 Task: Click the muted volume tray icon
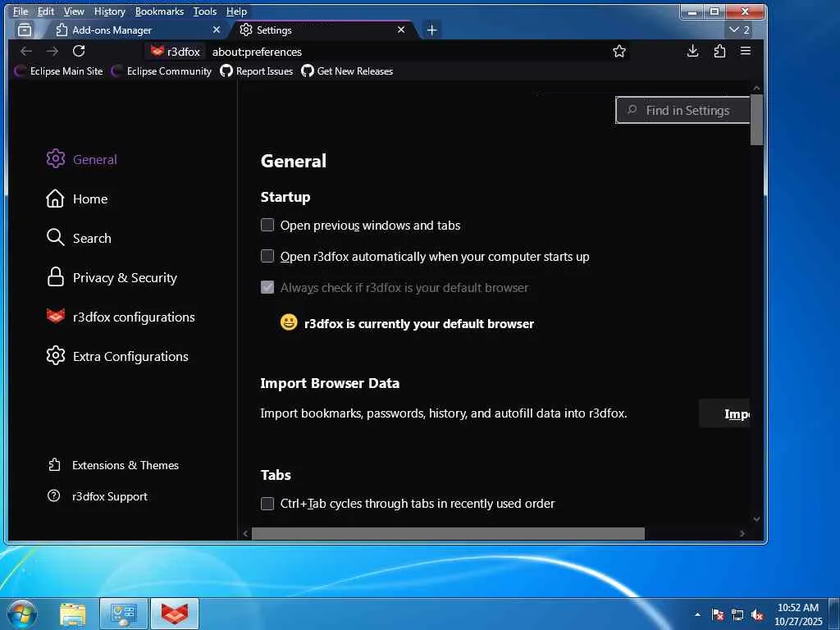(757, 614)
